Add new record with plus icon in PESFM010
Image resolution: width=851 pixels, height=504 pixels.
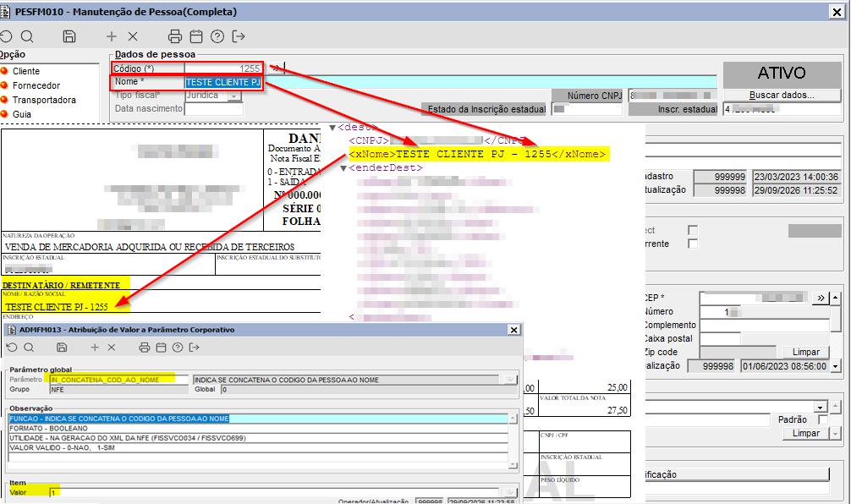(x=112, y=36)
